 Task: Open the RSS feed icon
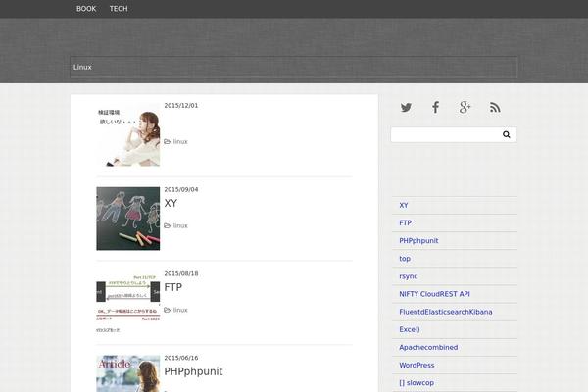click(x=495, y=108)
